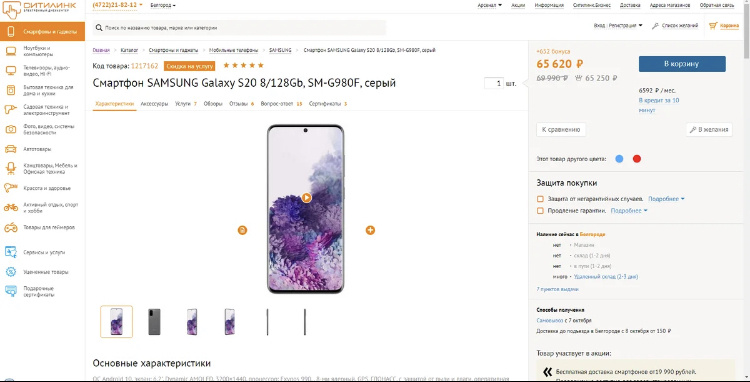
Task: Enable protection from non-warranty cases checkbox
Action: click(x=540, y=199)
